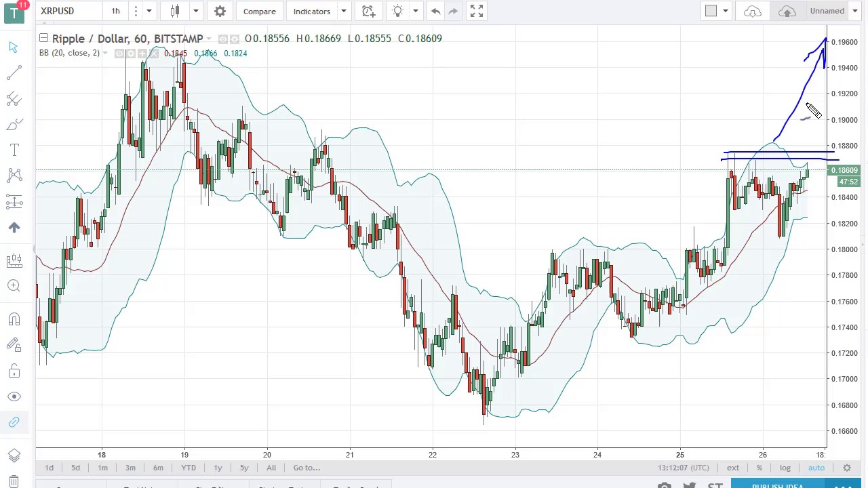868x488 pixels.
Task: Open chart properties gear in top toolbar
Action: click(220, 11)
